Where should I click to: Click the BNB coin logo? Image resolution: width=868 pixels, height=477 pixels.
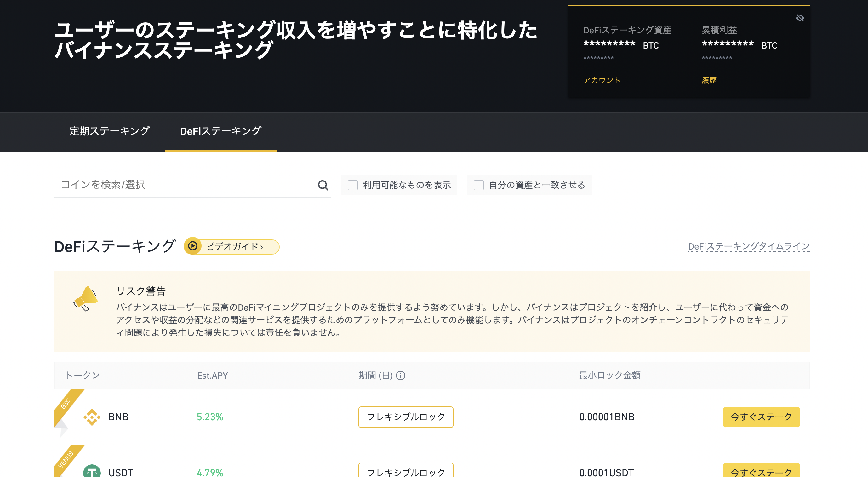92,417
